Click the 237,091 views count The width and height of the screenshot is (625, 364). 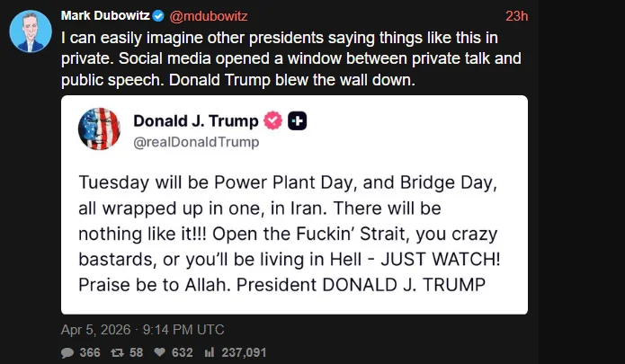click(x=240, y=352)
